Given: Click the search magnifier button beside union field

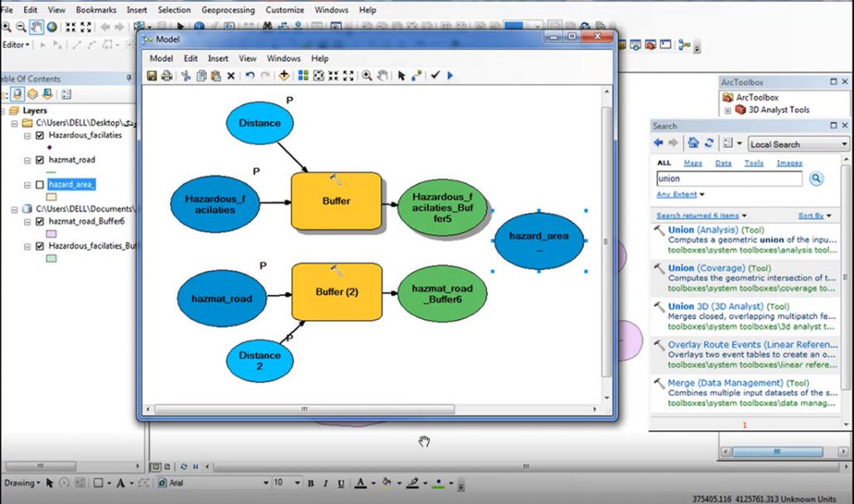Looking at the screenshot, I should click(x=816, y=179).
